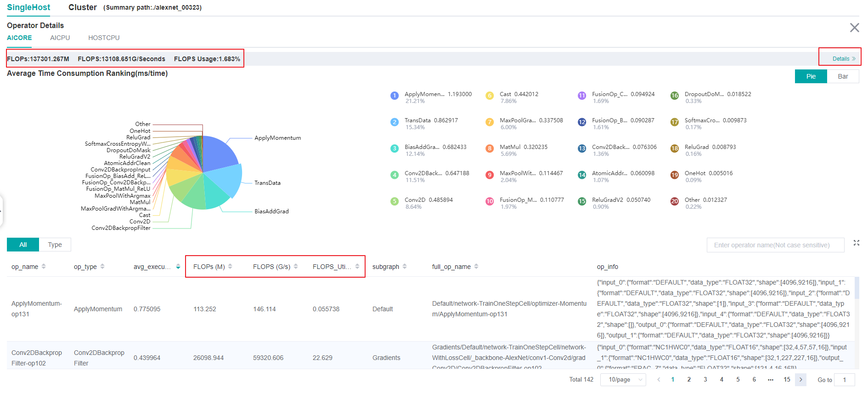868x394 pixels.
Task: Sort by full_op_name column
Action: [x=476, y=267]
